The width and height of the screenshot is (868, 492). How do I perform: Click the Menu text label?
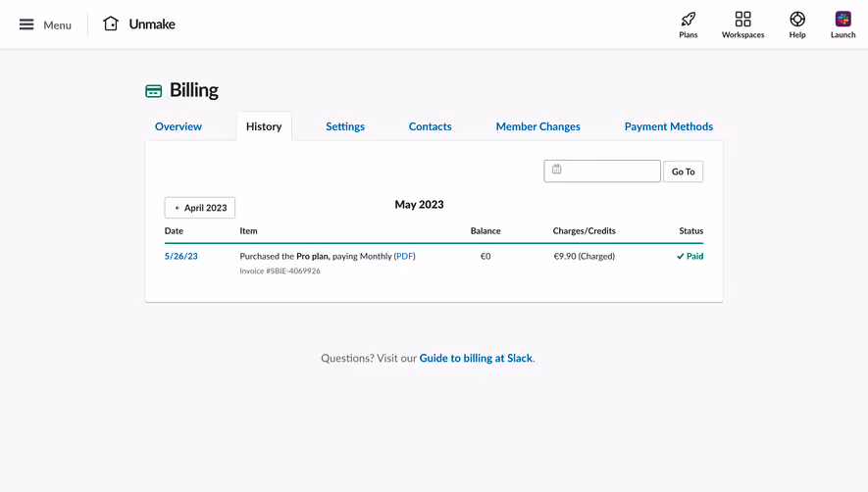(57, 25)
